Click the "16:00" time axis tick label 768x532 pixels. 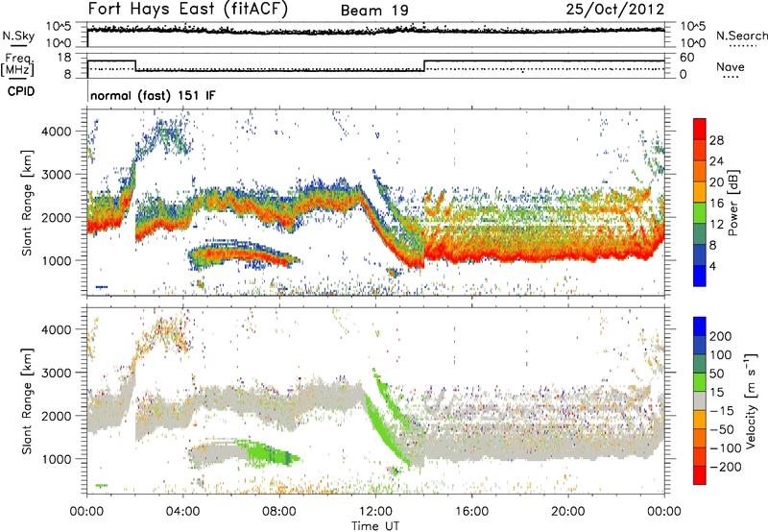471,512
